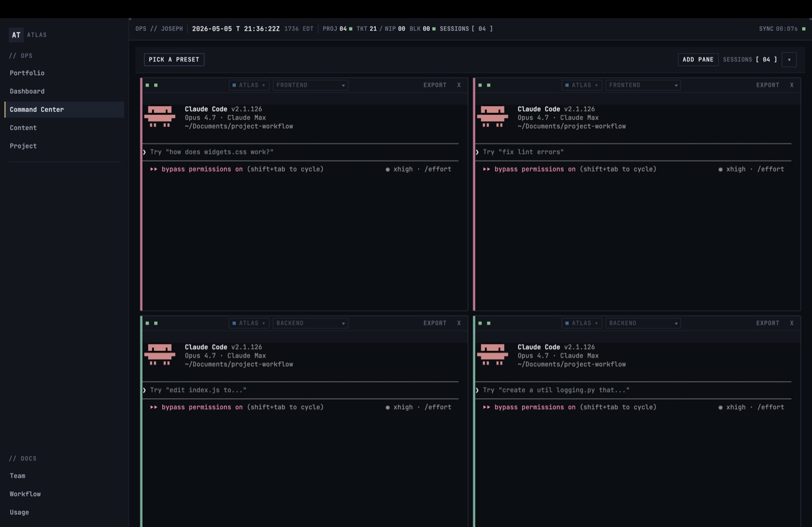The width and height of the screenshot is (812, 527).
Task: Focus prompt input 'fix lint errors'
Action: (x=633, y=152)
